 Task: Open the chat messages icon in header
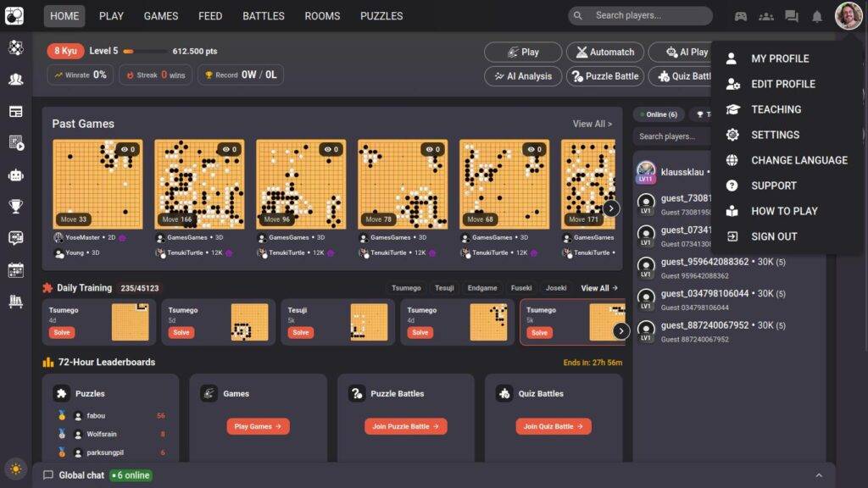791,16
